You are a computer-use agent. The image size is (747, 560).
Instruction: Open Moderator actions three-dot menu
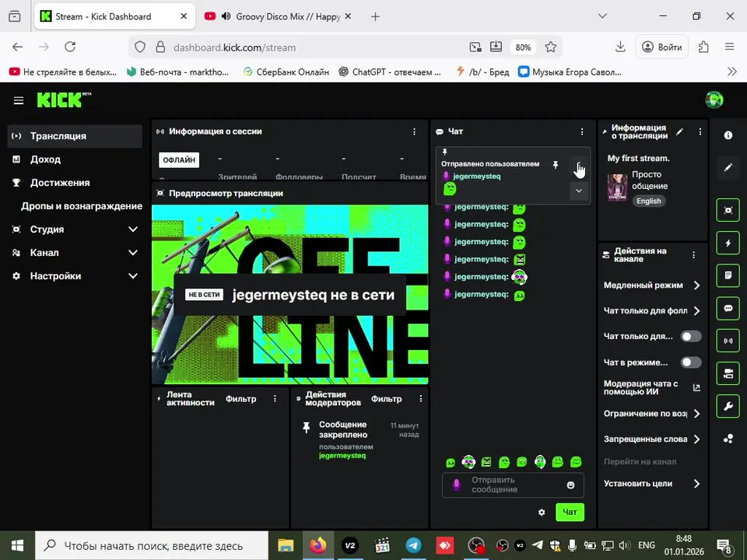click(421, 398)
